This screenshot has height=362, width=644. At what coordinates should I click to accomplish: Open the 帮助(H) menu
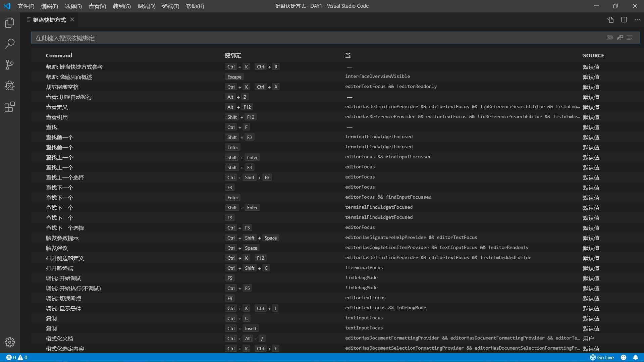195,6
